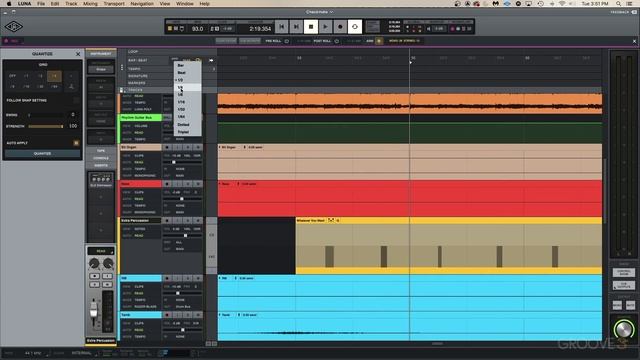Click the Stop transport button
Viewport: 640px width, 360px height.
311,27
